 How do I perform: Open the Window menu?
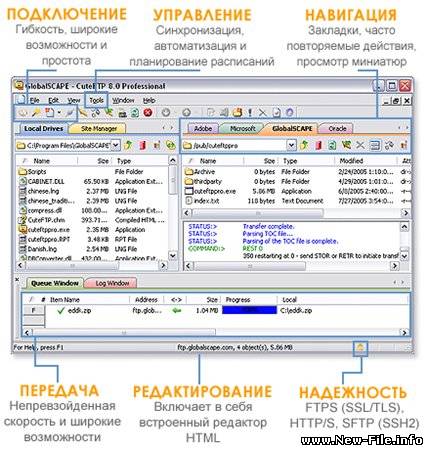tap(123, 100)
